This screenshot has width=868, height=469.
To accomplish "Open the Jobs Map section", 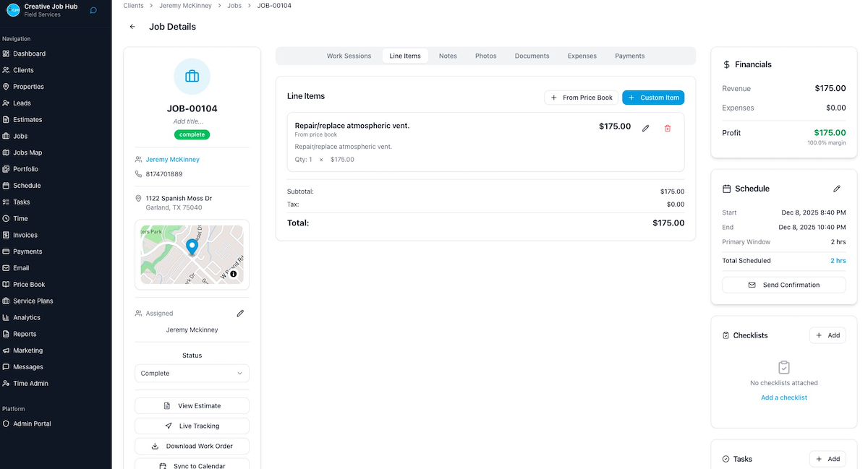I will pyautogui.click(x=29, y=152).
